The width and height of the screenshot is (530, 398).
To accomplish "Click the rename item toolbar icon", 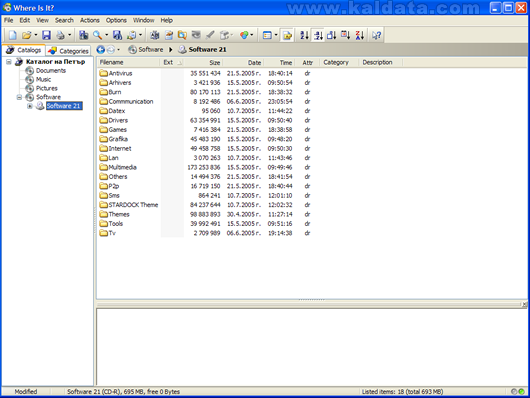I will 154,35.
